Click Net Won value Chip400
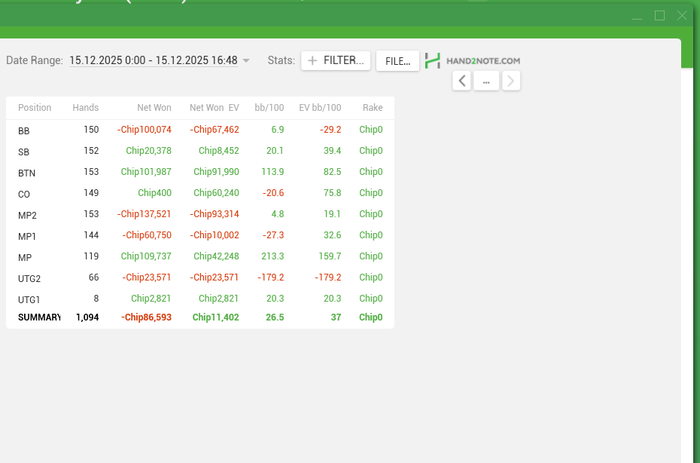Viewport: 700px width, 463px height. 154,192
